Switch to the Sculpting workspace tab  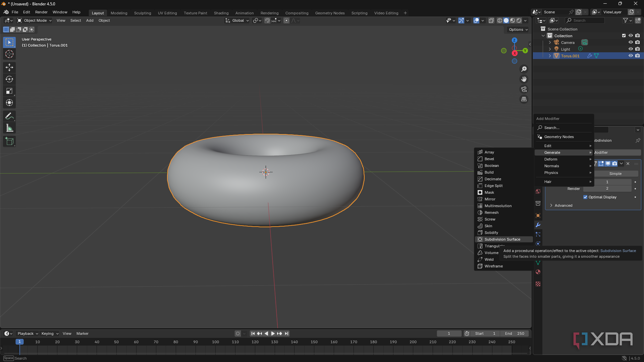(x=143, y=13)
